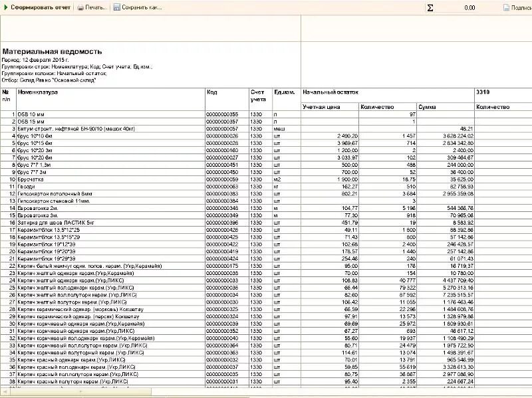Image resolution: width=532 pixels, height=398 pixels.
Task: Click the floppy disk save icon
Action: pyautogui.click(x=117, y=7)
